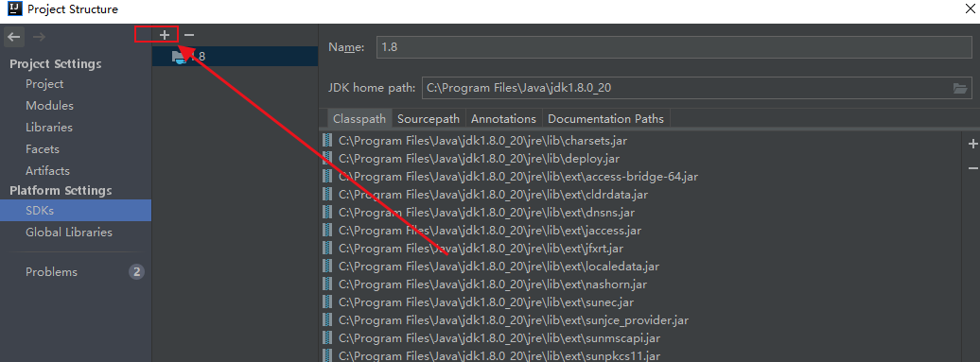Screen dimensions: 980x362
Task: Browse for JDK home path folder icon
Action: pyautogui.click(x=960, y=88)
